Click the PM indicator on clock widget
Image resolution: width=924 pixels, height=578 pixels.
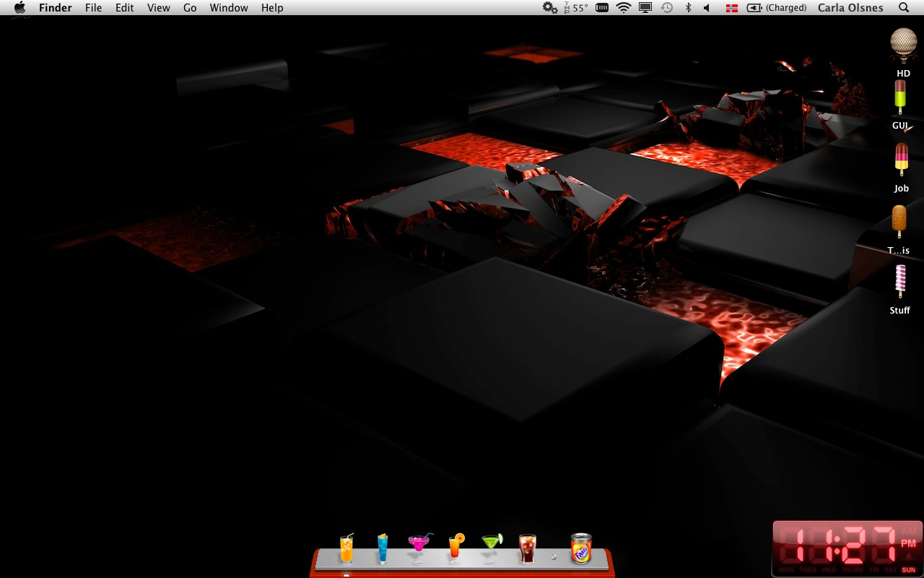click(x=908, y=543)
